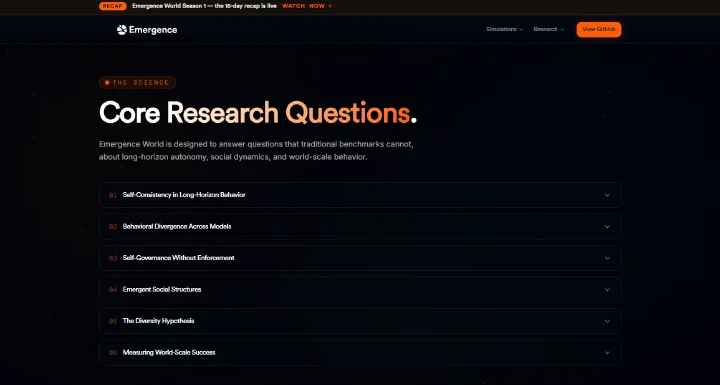Expand Behavioral Divergence Across Models
The width and height of the screenshot is (720, 385).
tap(360, 226)
